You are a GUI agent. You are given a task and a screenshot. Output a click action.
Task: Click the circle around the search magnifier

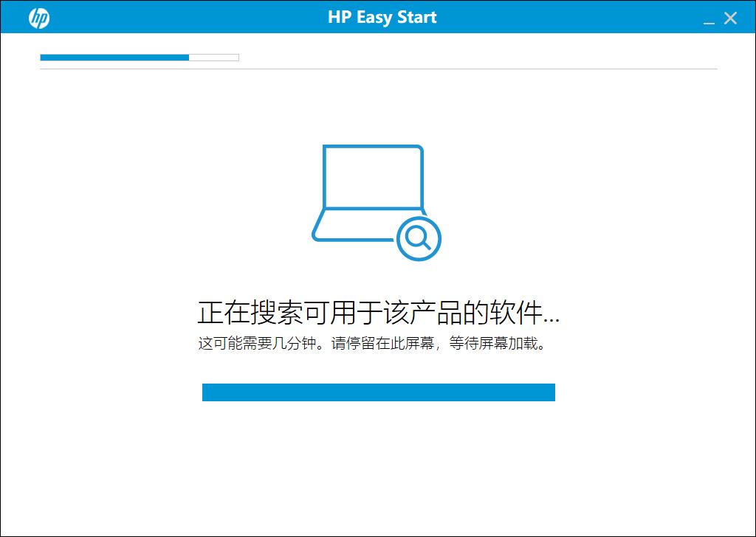418,238
